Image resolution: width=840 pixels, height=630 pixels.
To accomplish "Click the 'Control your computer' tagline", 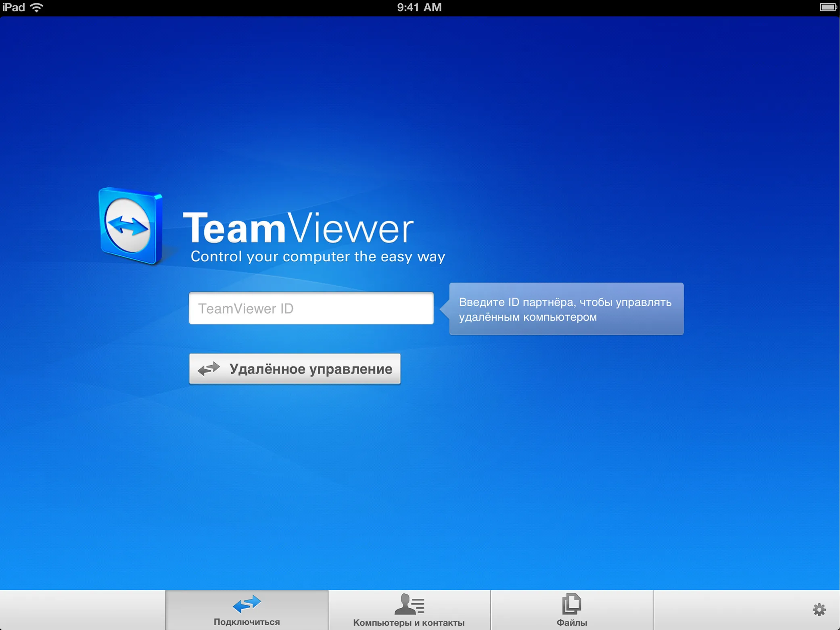I will click(318, 257).
